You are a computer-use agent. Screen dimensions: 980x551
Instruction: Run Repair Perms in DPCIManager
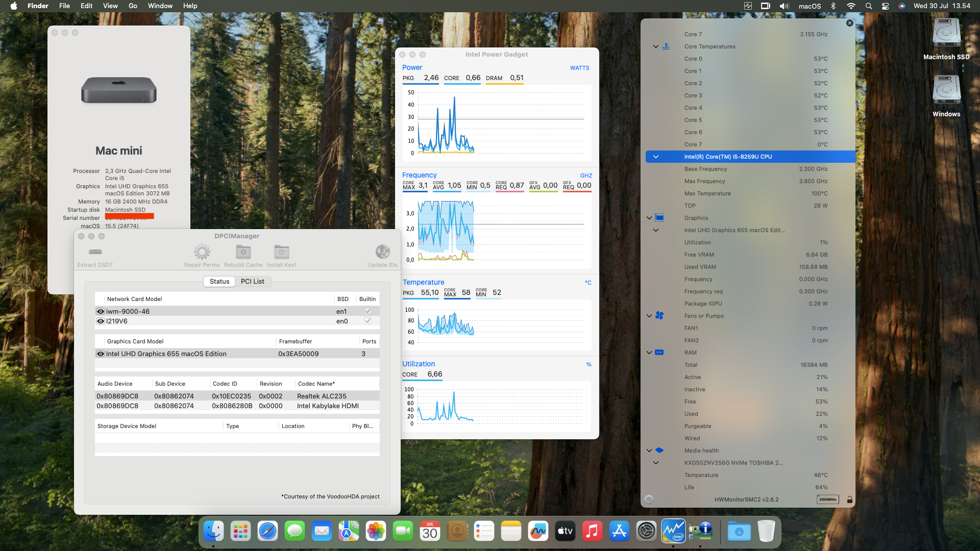point(202,254)
